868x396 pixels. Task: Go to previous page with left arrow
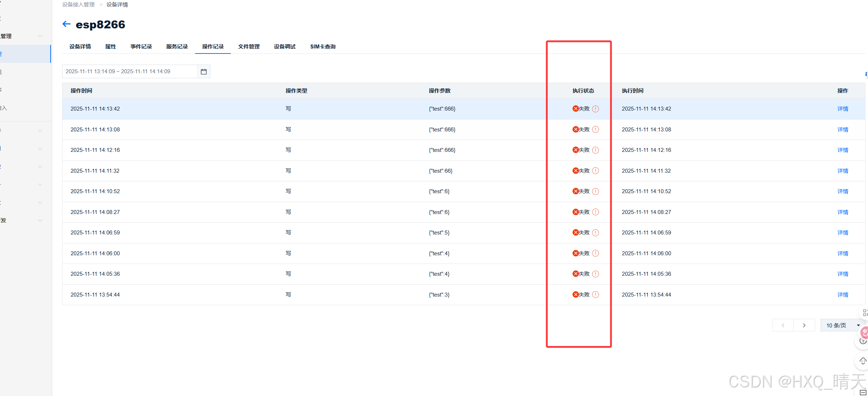click(783, 325)
